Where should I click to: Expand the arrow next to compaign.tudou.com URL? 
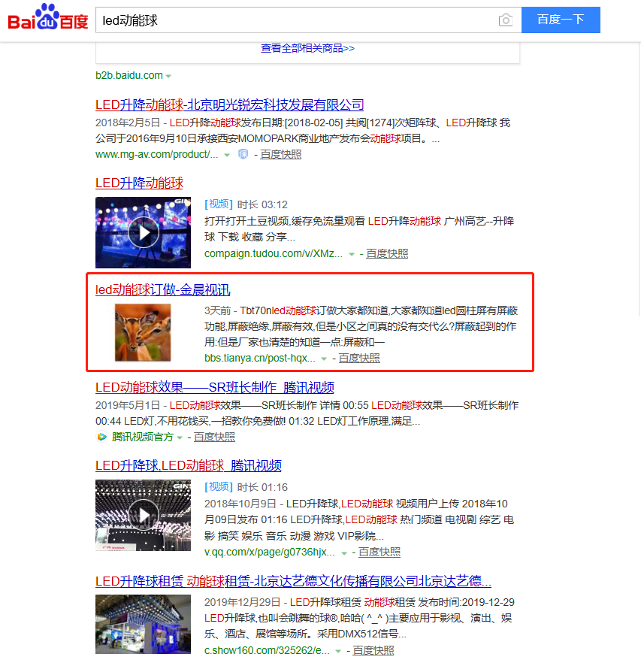tap(352, 254)
